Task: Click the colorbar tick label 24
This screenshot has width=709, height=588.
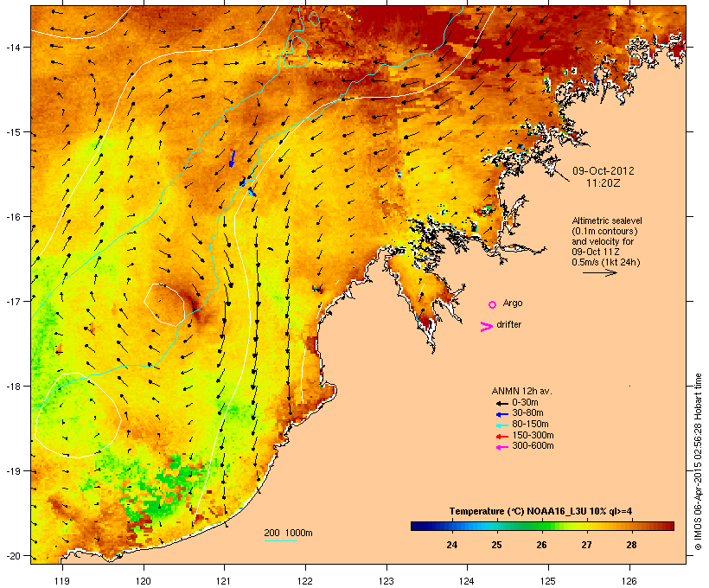Action: (x=451, y=545)
